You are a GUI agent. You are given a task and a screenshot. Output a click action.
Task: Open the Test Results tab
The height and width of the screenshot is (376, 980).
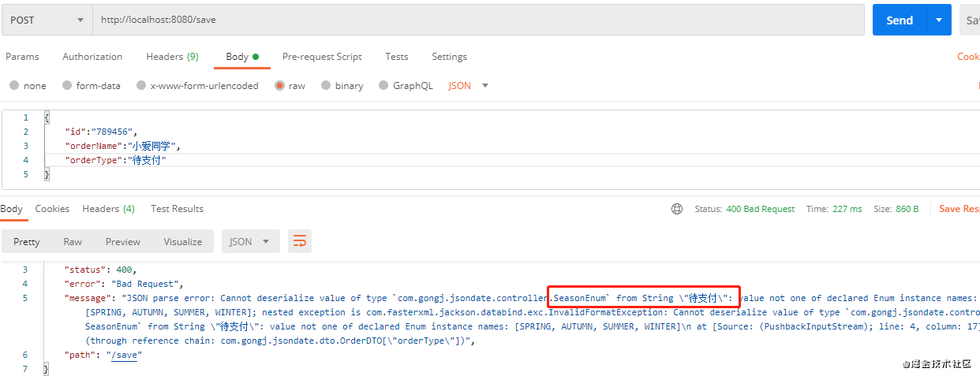(177, 209)
